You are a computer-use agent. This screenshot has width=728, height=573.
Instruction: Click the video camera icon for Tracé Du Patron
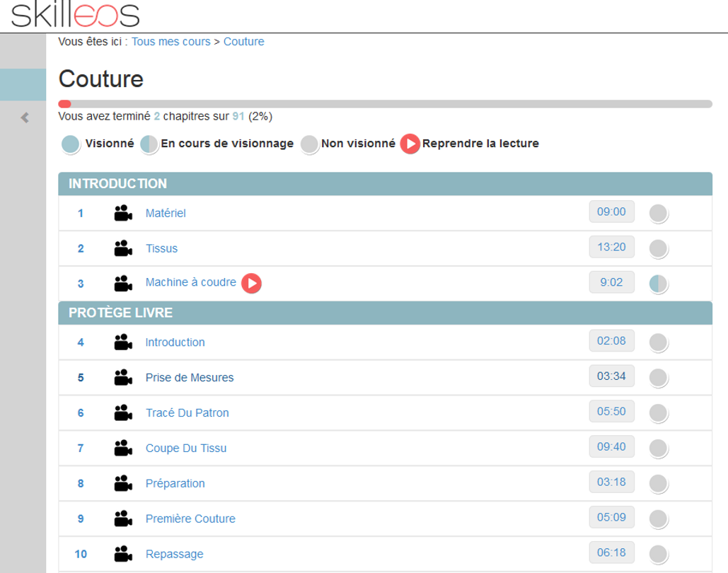[123, 413]
